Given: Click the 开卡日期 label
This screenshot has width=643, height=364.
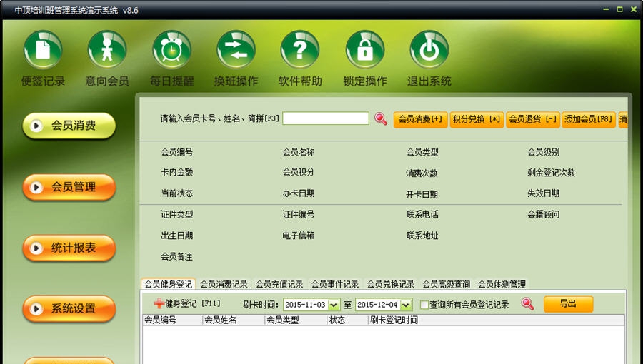Looking at the screenshot, I should coord(422,194).
